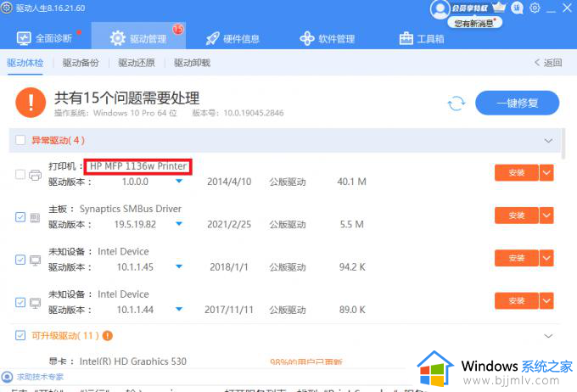This screenshot has height=392, width=577.
Task: Open version dropdown for driver 10.1.1.45
Action: click(179, 266)
